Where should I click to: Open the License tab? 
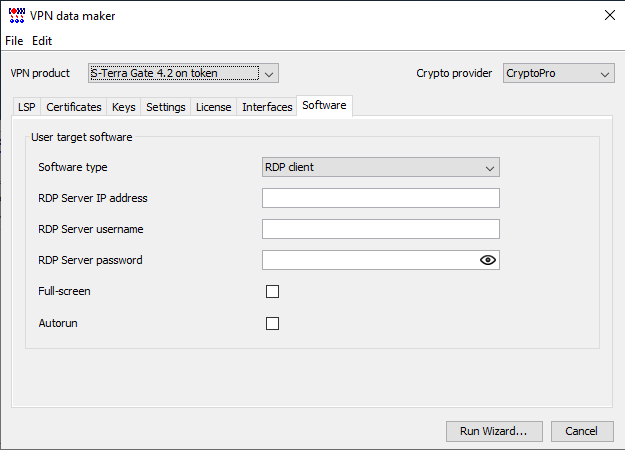[214, 107]
